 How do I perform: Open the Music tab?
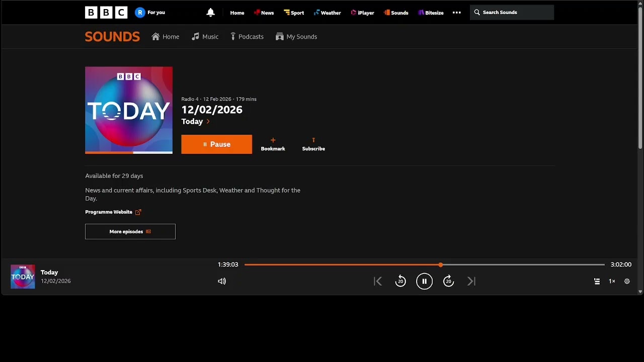[205, 37]
